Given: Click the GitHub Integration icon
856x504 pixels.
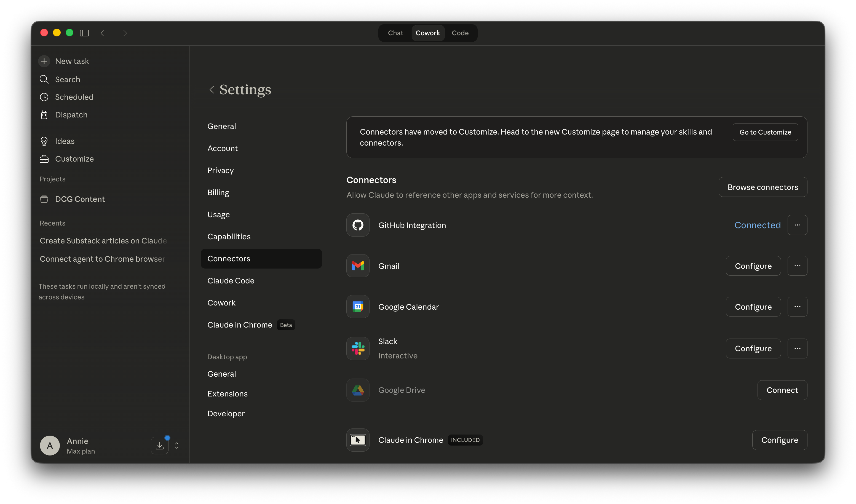Looking at the screenshot, I should click(x=358, y=225).
